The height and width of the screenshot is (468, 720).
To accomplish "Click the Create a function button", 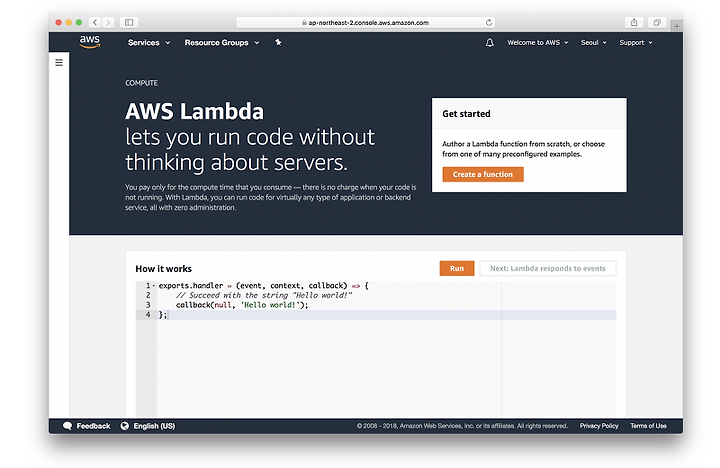I will 483,175.
